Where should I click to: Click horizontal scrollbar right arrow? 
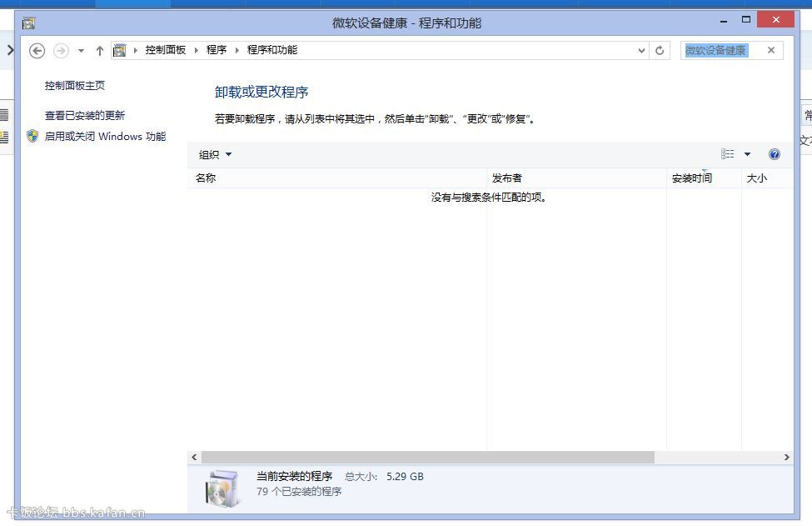click(787, 457)
